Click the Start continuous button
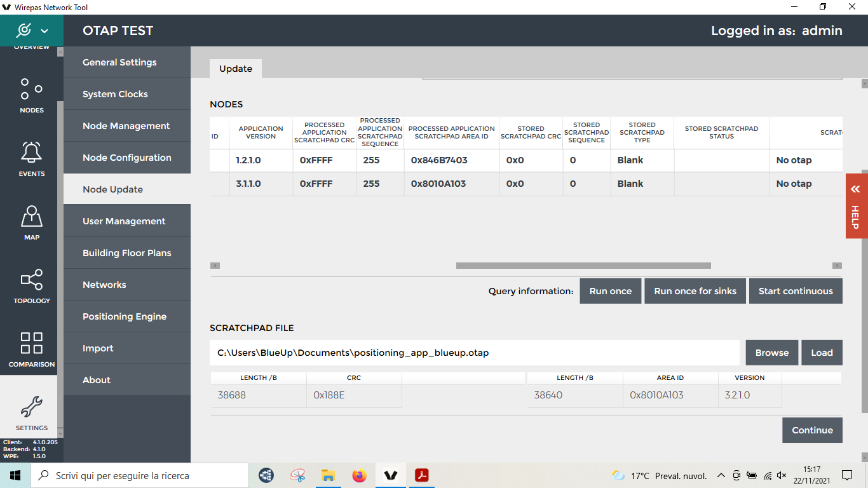The image size is (868, 488). tap(795, 291)
